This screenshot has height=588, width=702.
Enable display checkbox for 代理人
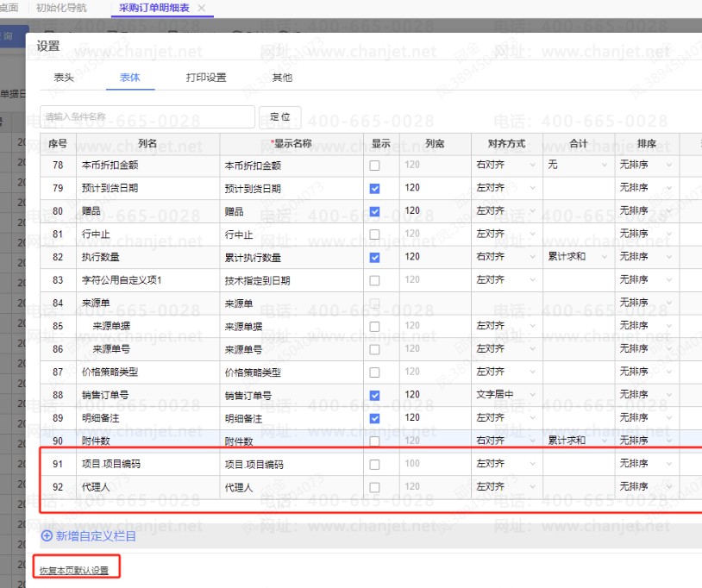pos(374,487)
